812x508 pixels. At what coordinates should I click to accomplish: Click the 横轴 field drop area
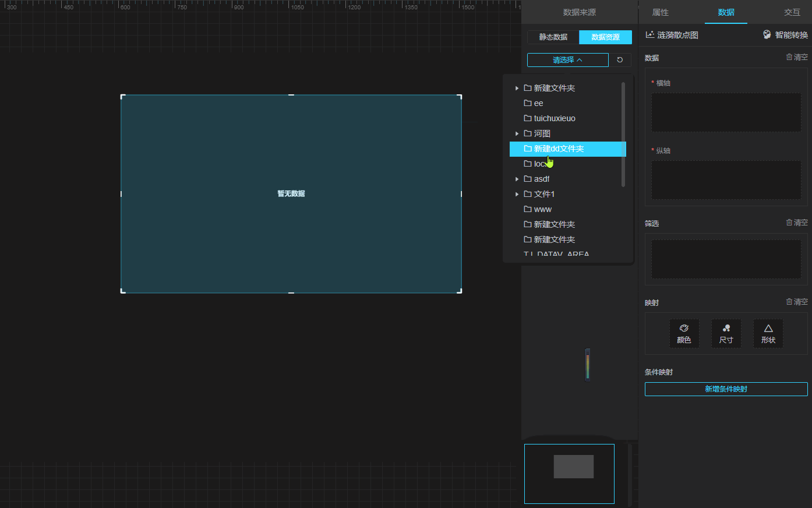[726, 112]
